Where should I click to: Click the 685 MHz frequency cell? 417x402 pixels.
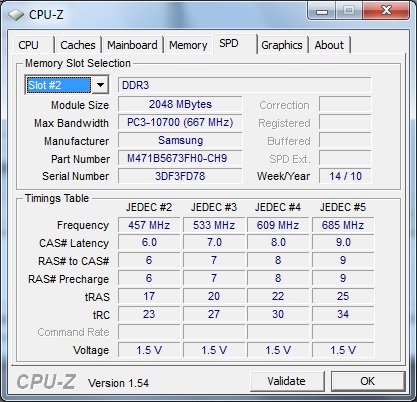[343, 225]
